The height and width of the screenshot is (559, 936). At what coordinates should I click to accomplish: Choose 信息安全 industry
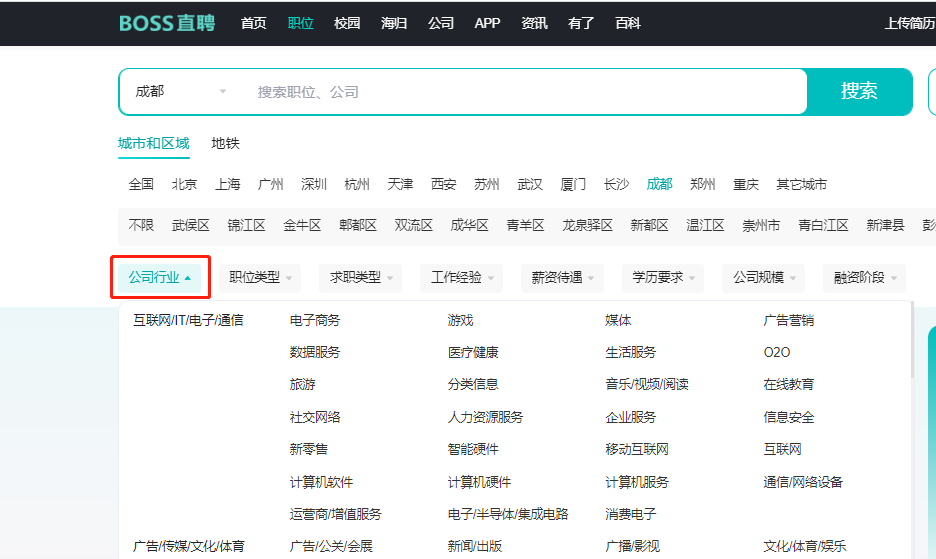click(x=789, y=417)
